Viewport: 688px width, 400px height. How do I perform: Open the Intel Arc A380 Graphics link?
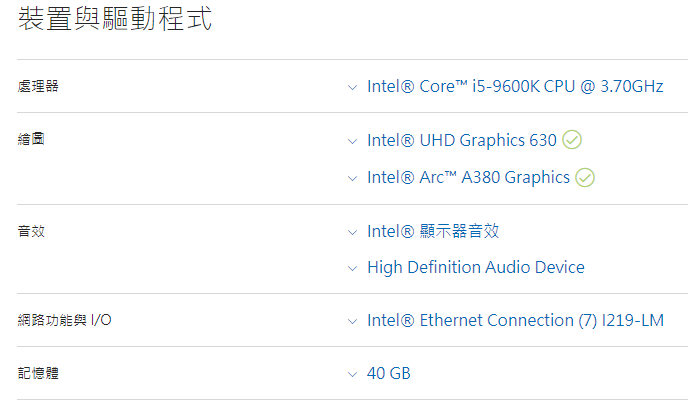468,177
